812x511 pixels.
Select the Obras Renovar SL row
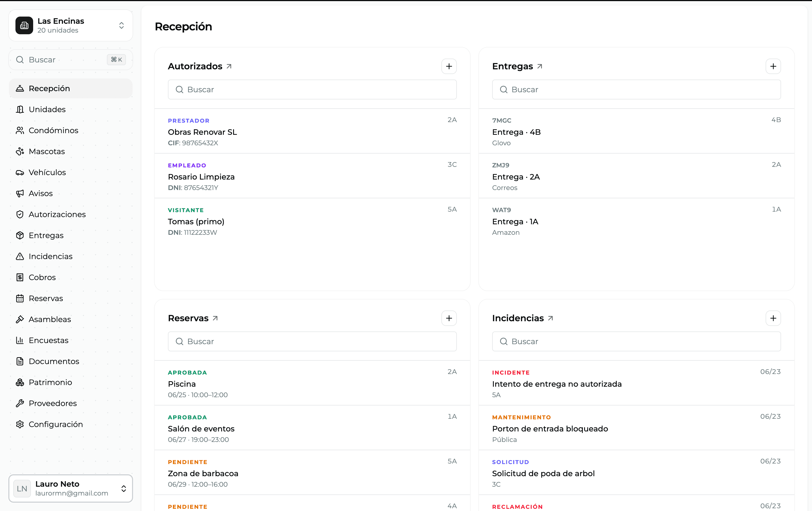(x=312, y=131)
